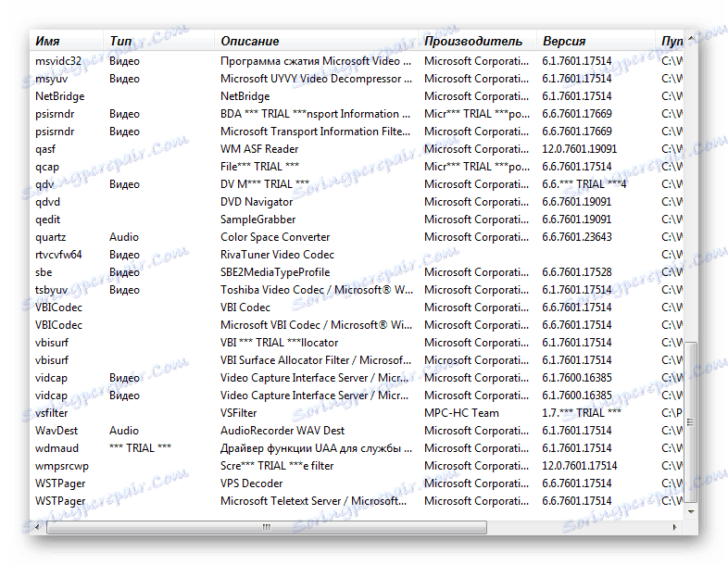Screen dimensions: 728x565
Task: Click the vertical scrollbar up arrow
Action: pos(690,38)
